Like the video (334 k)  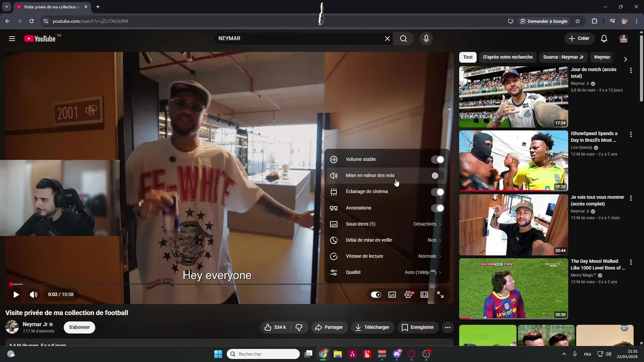[276, 327]
